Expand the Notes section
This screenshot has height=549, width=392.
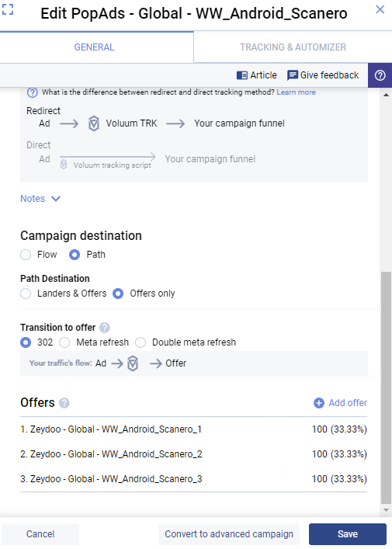pos(40,199)
